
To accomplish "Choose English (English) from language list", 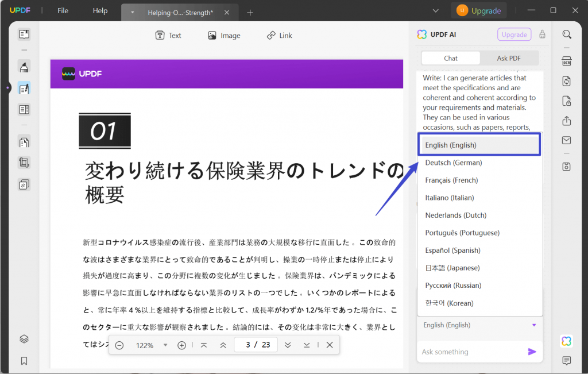I will coord(479,145).
